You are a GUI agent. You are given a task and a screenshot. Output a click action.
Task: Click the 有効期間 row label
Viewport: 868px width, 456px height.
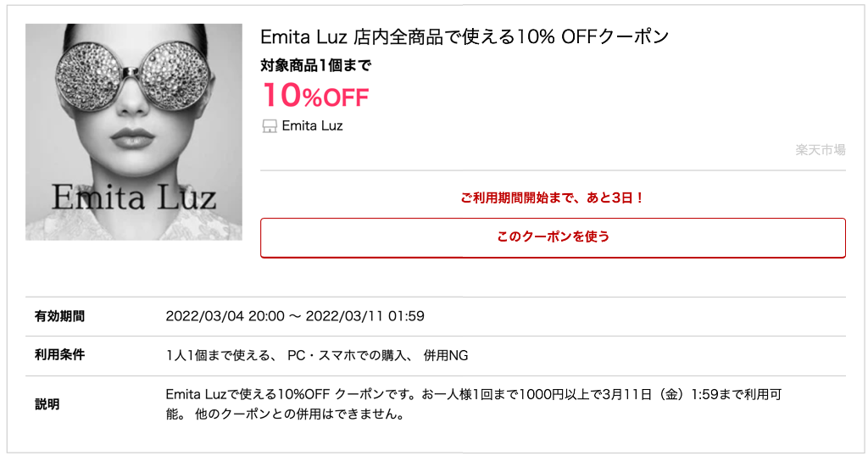pyautogui.click(x=59, y=316)
